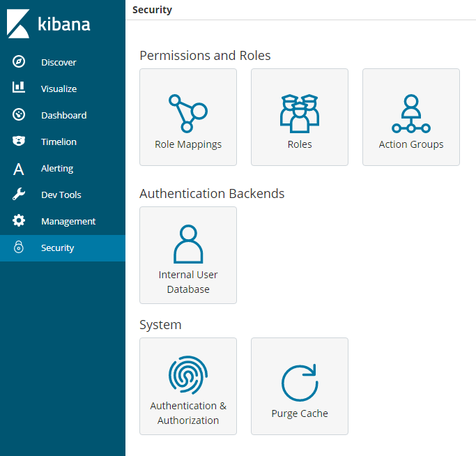This screenshot has height=456, width=476.
Task: Click the Kibana logo icon
Action: pos(18,24)
